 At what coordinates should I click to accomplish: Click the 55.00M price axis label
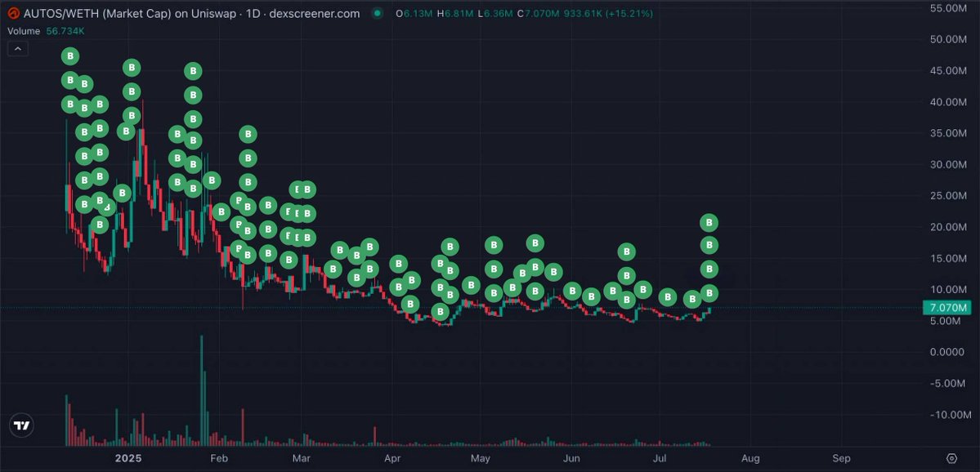click(947, 8)
